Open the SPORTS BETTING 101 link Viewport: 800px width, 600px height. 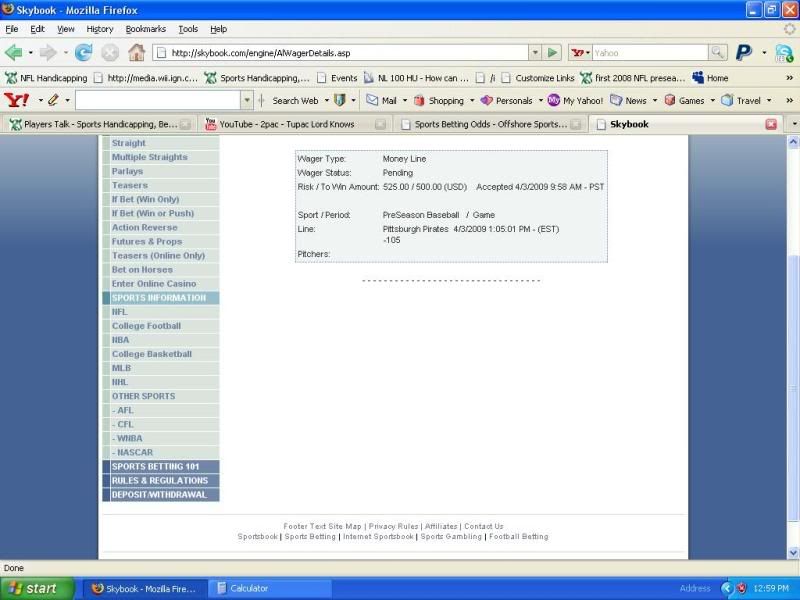click(x=155, y=466)
